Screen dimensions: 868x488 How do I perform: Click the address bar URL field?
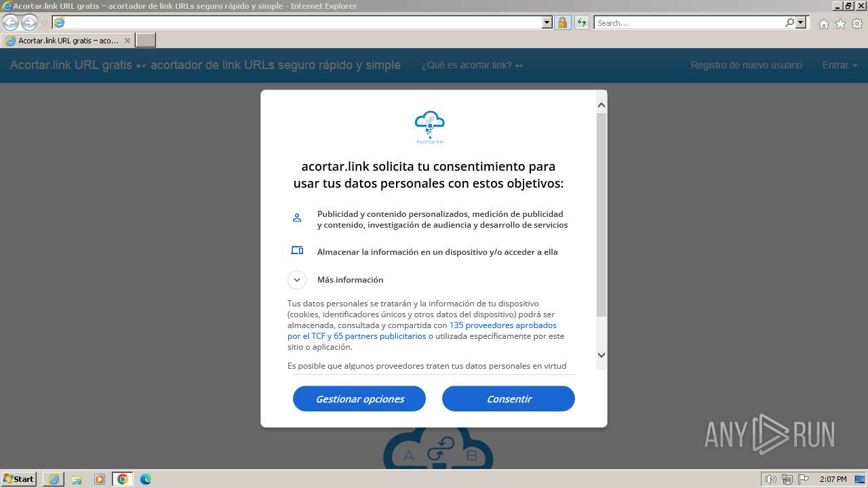298,22
